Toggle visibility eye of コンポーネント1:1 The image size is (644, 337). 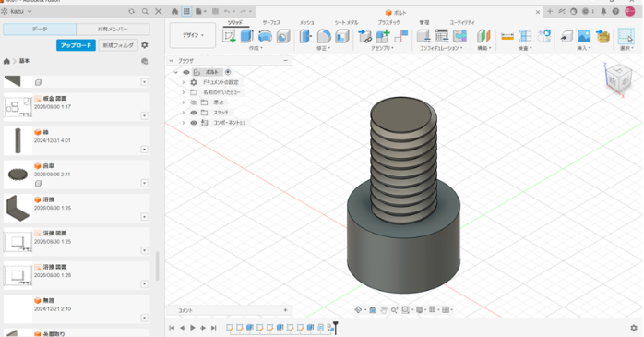pyautogui.click(x=194, y=123)
